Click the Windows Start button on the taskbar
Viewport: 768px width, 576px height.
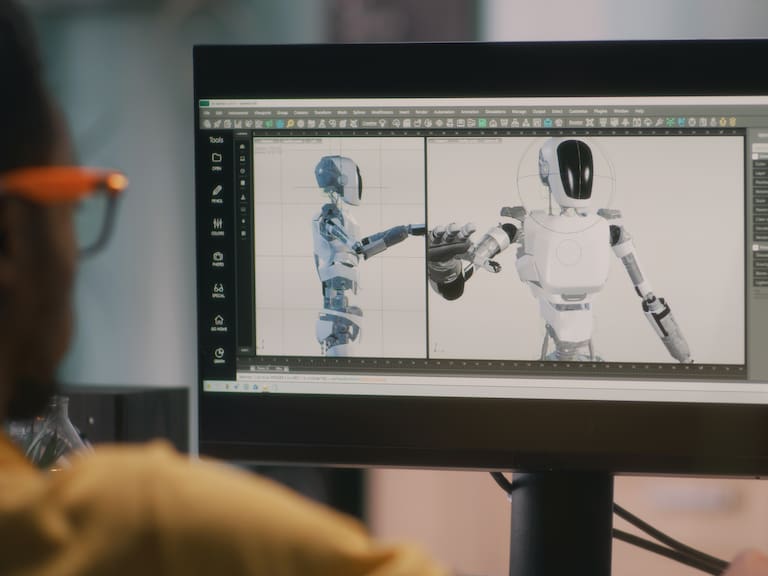(208, 386)
